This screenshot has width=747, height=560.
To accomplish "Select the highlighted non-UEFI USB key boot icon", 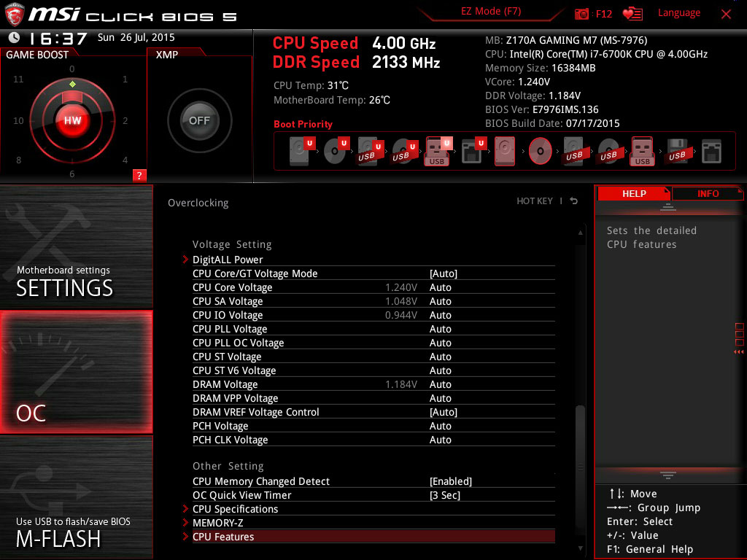I will (643, 152).
